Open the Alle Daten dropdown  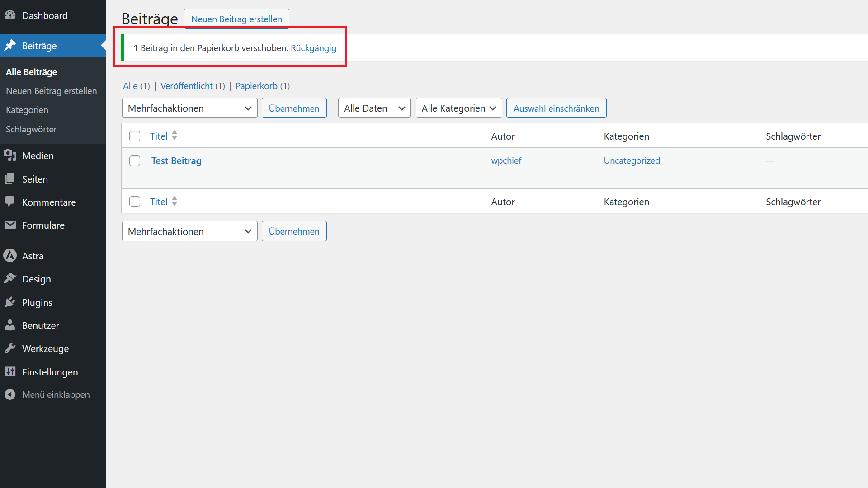tap(374, 108)
